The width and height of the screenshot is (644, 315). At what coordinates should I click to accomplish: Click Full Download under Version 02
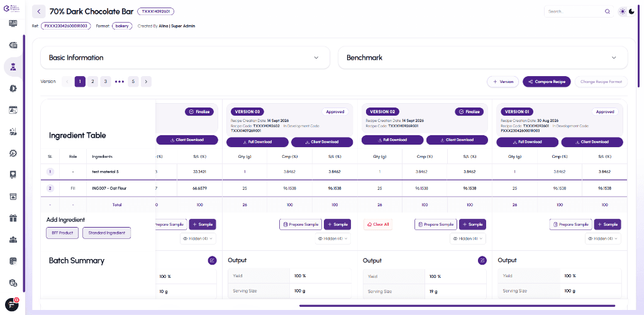[x=392, y=140]
